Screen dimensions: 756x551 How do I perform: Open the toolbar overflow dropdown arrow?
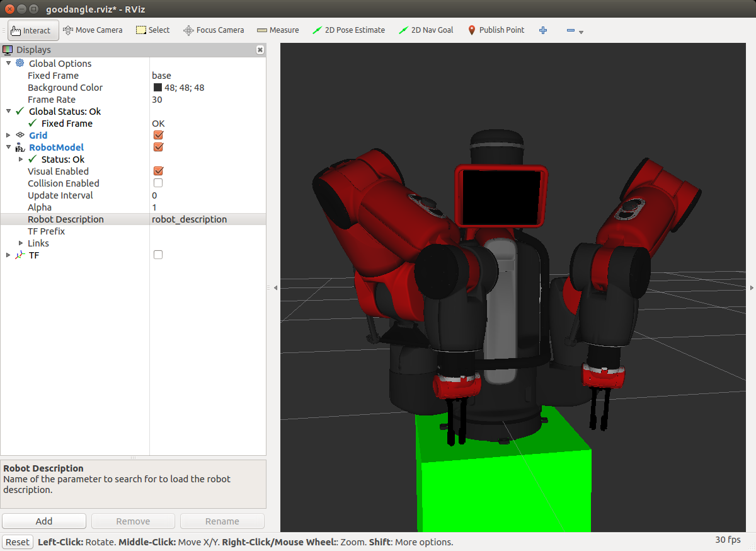[581, 32]
